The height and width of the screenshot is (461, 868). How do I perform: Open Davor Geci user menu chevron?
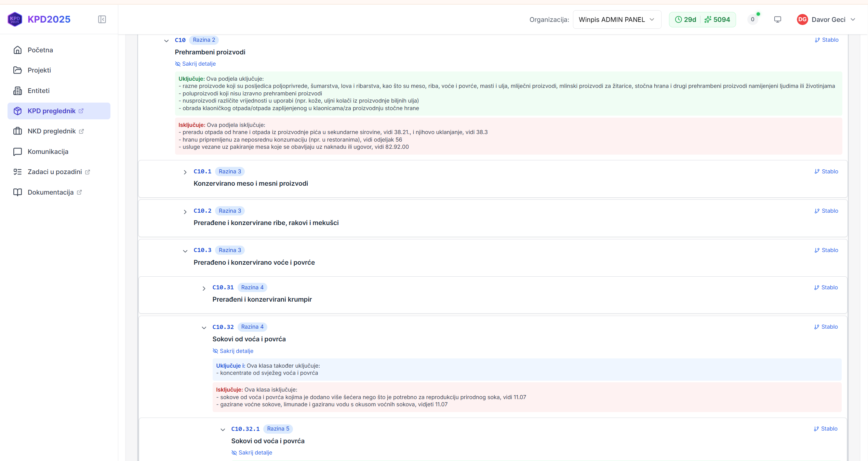coord(853,19)
